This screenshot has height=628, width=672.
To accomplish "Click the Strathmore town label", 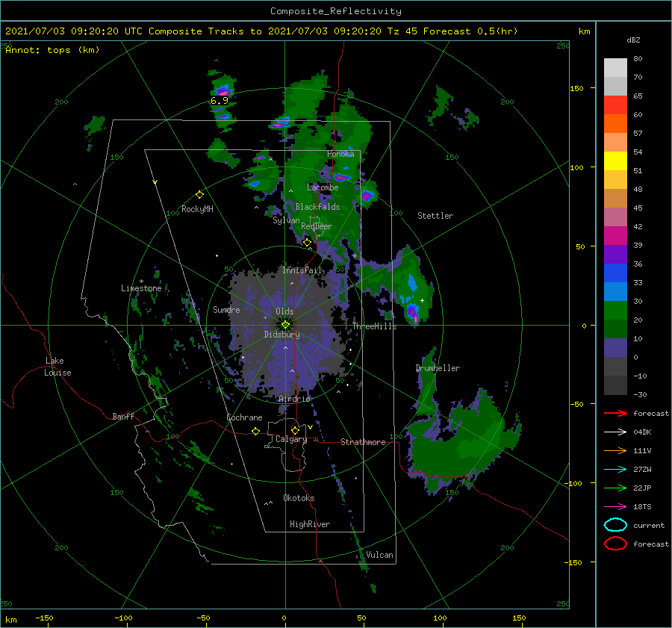I will coord(363,442).
